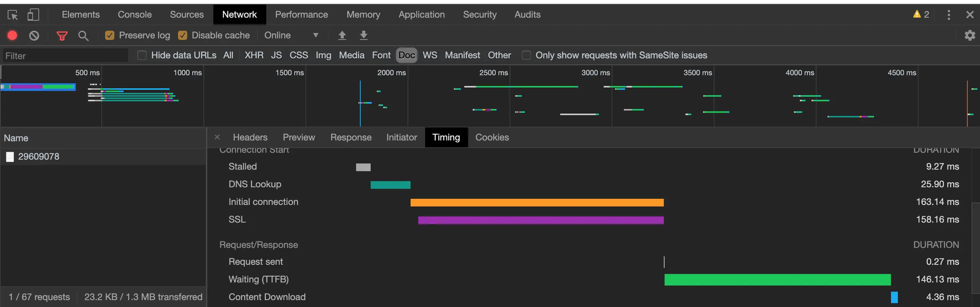Image resolution: width=980 pixels, height=307 pixels.
Task: Filter requests by Font type
Action: pyautogui.click(x=381, y=55)
